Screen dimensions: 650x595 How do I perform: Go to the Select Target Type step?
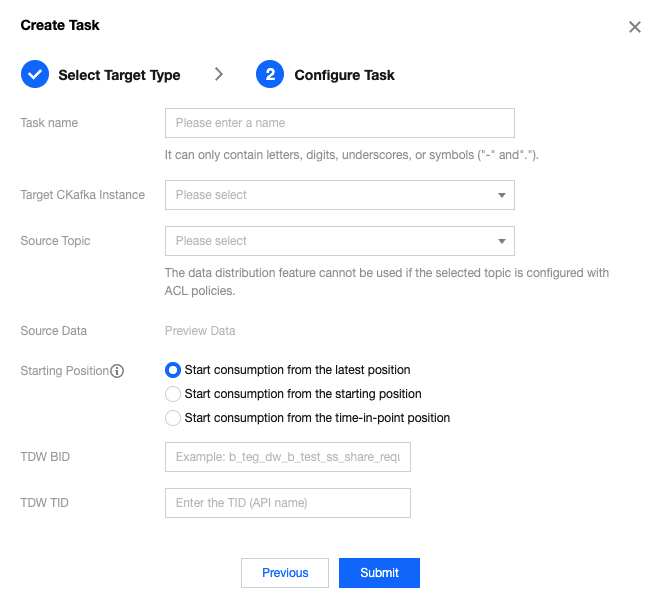(119, 75)
